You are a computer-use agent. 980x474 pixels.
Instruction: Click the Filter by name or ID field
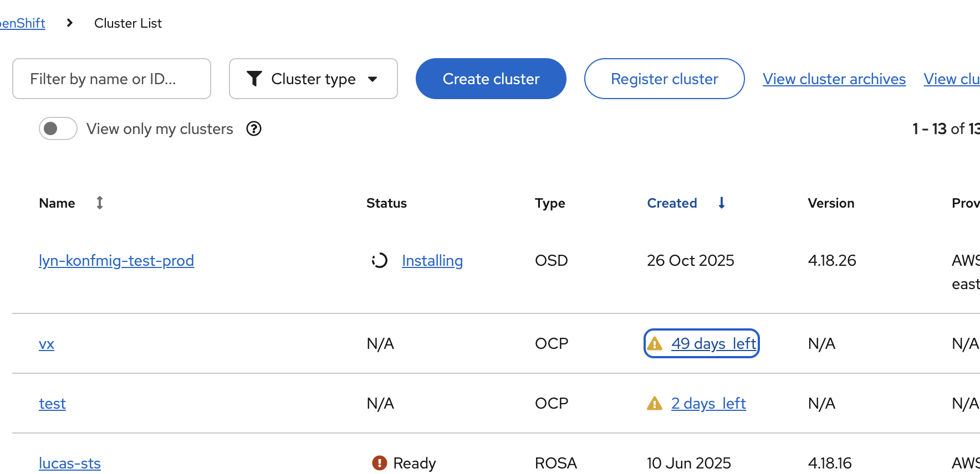[x=111, y=79]
